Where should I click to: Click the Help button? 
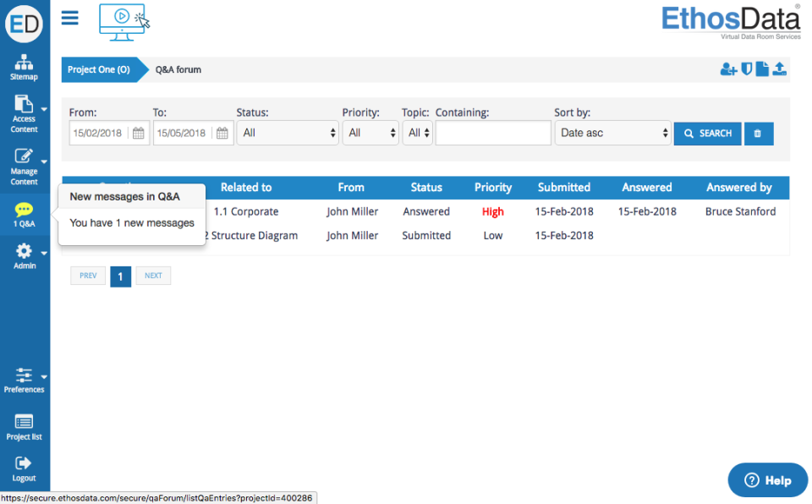767,480
